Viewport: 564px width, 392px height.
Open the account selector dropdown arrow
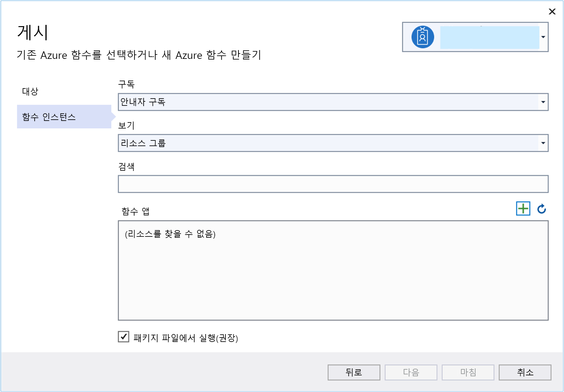(543, 37)
